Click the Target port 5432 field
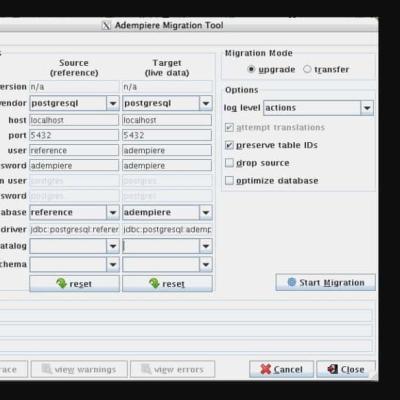The image size is (400, 400). [x=167, y=135]
